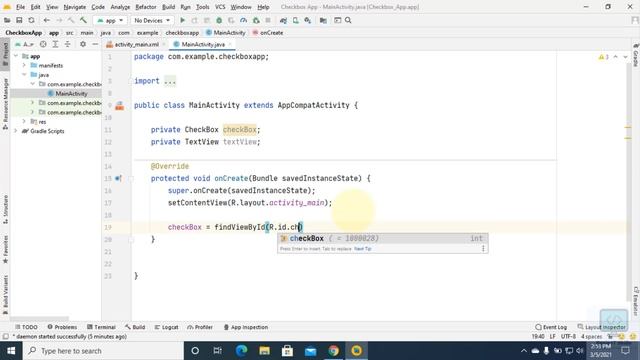Run the app with the green play icon
Screen dimensions: 640x360
tap(182, 20)
